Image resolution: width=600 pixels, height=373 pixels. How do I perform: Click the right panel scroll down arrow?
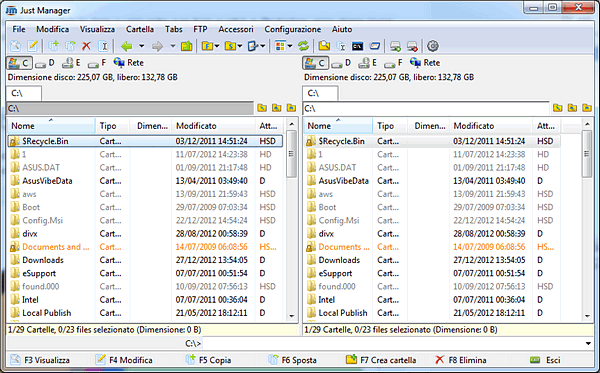pos(587,316)
